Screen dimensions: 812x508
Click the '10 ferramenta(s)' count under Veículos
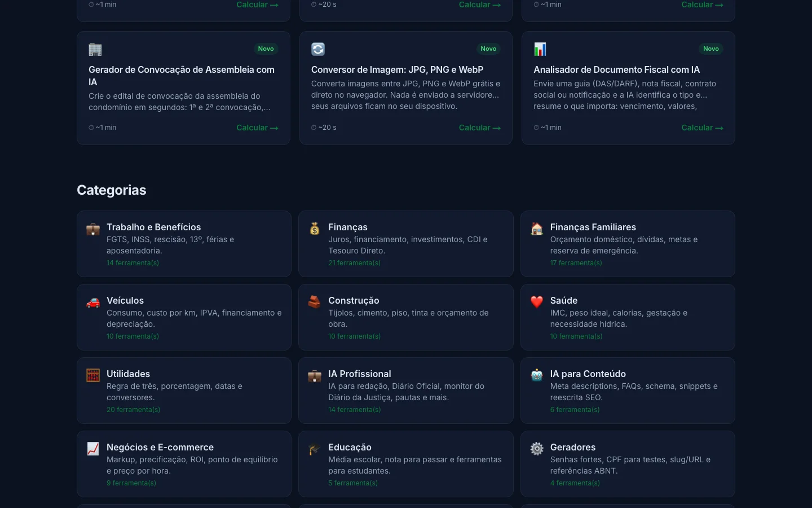tap(133, 336)
